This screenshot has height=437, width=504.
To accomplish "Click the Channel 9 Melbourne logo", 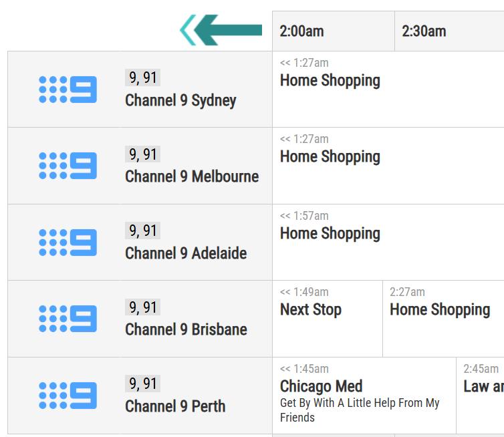I will tap(68, 166).
